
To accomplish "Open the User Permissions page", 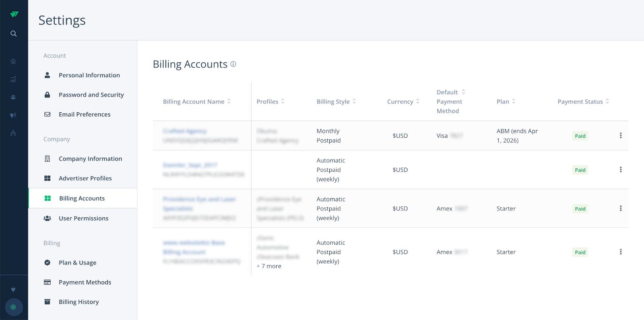I will (83, 219).
